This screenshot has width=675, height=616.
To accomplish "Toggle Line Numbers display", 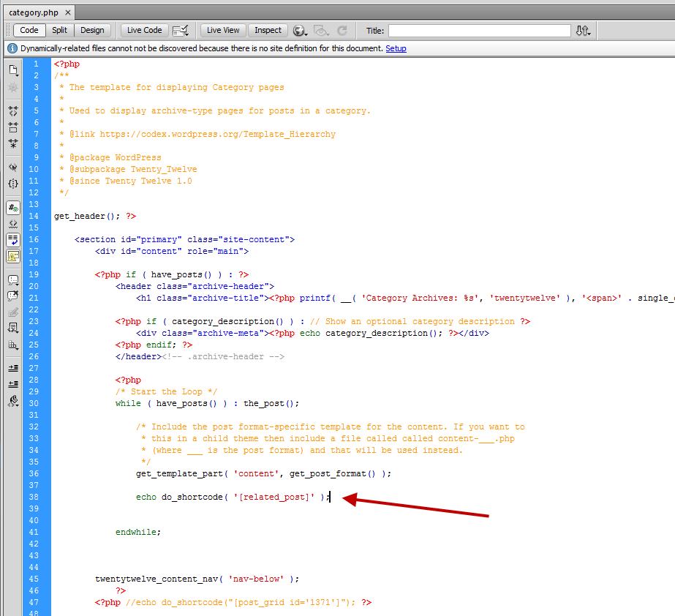I will click(x=13, y=208).
